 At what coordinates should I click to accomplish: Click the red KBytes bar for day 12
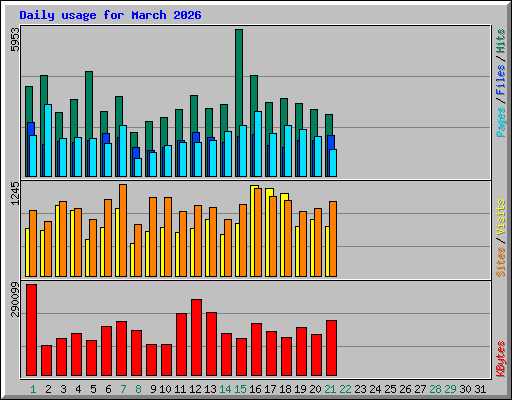click(x=196, y=337)
